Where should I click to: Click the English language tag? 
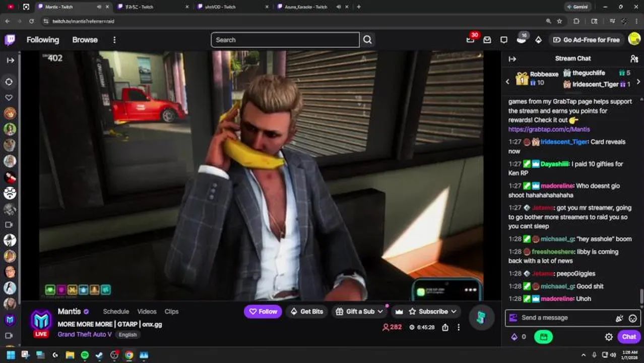coord(128,335)
